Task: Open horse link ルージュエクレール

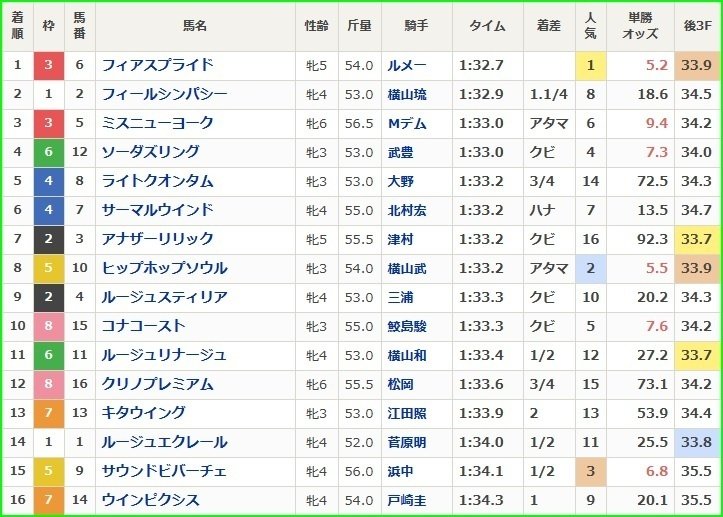Action: pyautogui.click(x=164, y=442)
